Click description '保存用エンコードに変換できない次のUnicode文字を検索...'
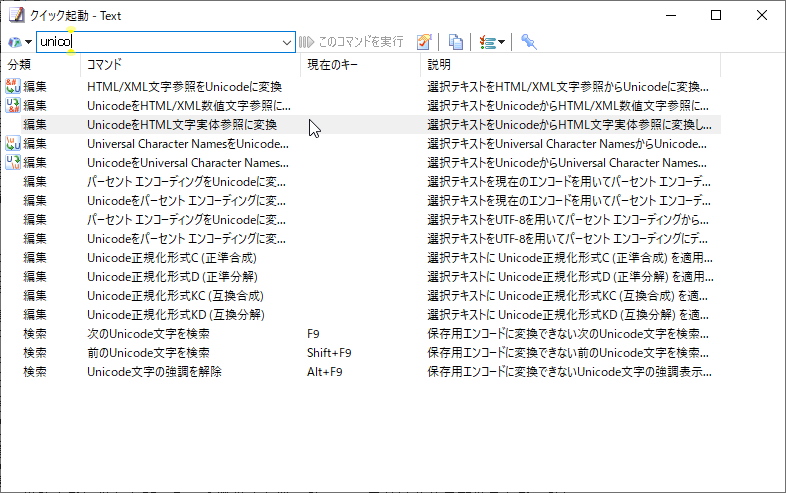Image resolution: width=786 pixels, height=493 pixels. [x=568, y=334]
